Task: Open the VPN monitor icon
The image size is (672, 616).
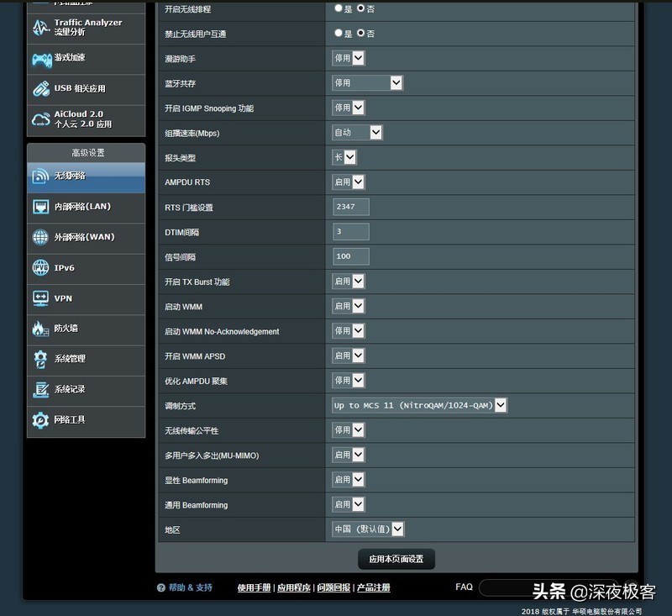Action: tap(41, 298)
